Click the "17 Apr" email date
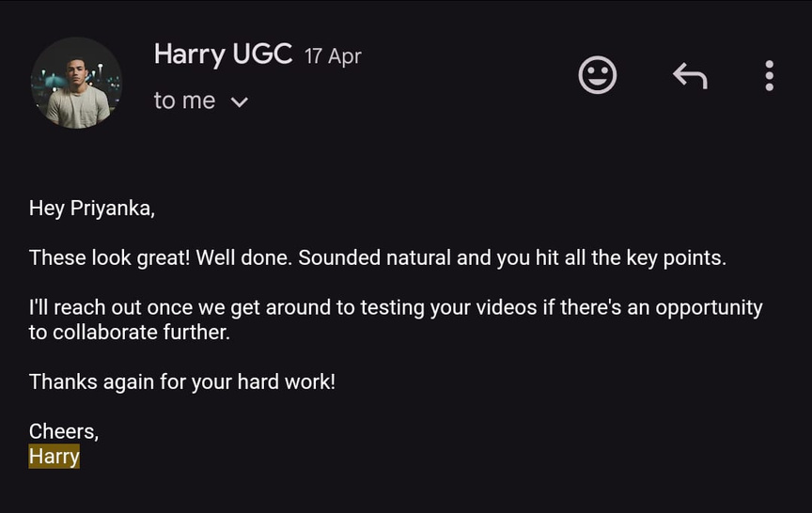The image size is (812, 513). 333,56
